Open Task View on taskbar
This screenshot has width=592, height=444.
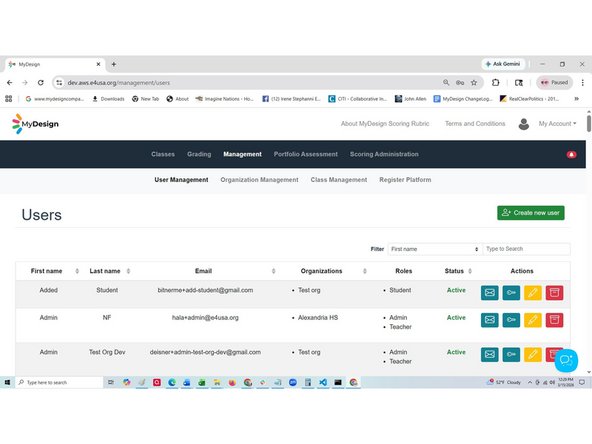tap(111, 382)
